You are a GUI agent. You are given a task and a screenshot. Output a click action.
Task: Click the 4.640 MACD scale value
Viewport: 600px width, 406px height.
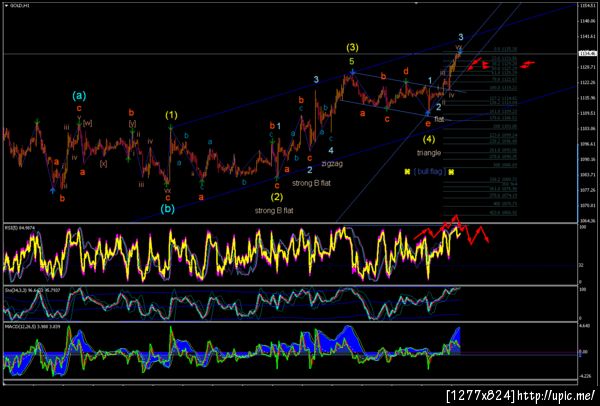point(586,326)
